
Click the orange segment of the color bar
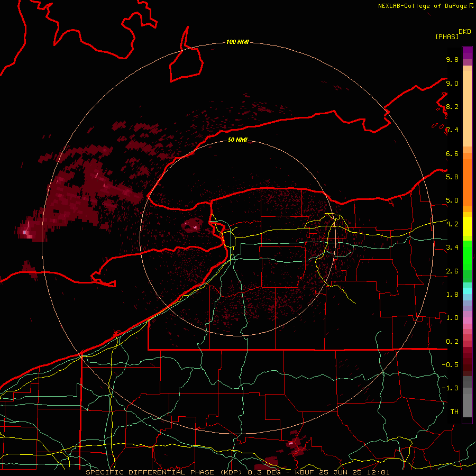point(467,182)
